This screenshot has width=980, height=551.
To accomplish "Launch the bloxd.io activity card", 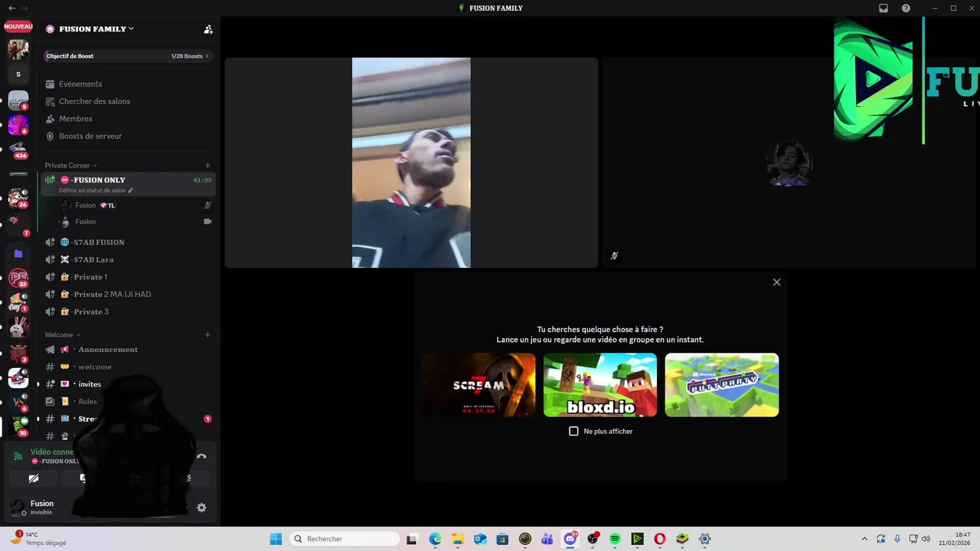I will 600,385.
